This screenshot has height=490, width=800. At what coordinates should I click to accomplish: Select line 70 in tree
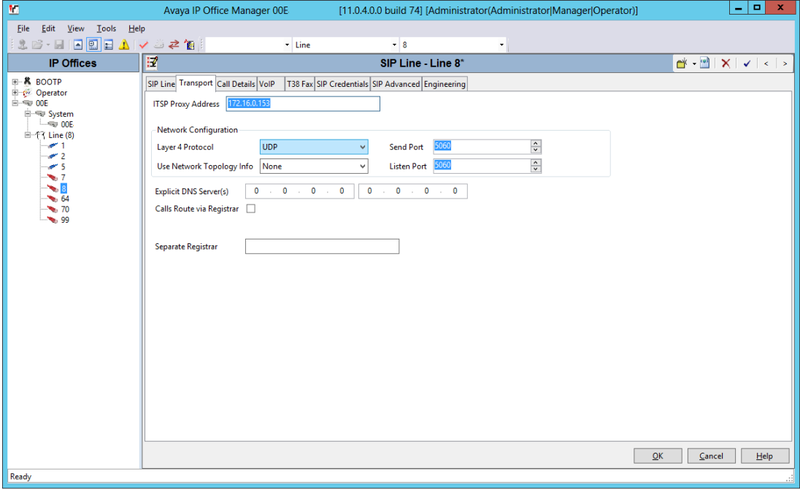pyautogui.click(x=65, y=209)
